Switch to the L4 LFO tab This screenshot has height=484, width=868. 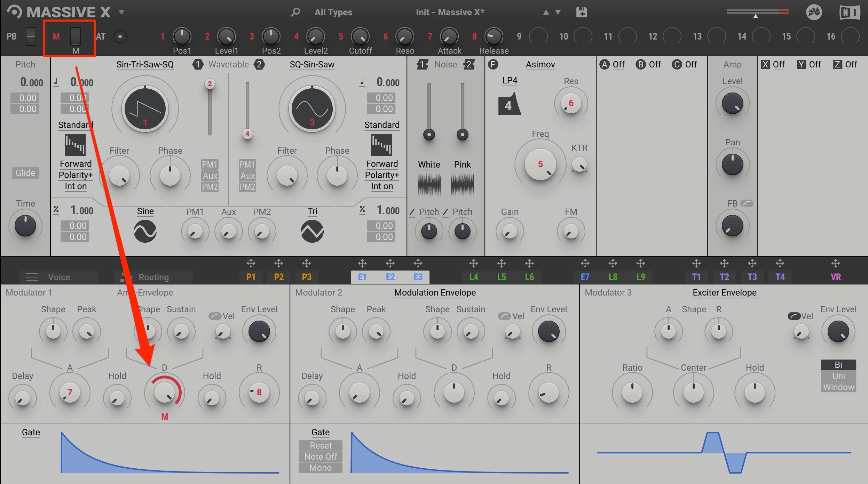pyautogui.click(x=474, y=277)
